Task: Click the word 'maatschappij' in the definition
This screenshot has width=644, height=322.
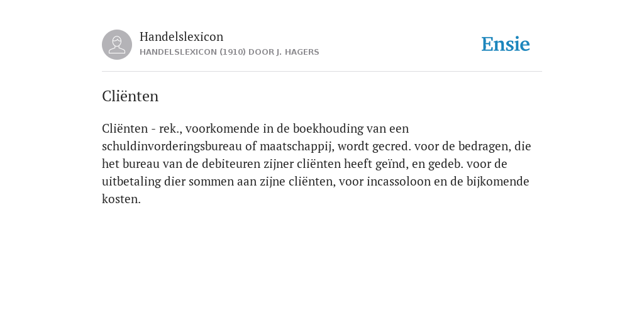Action: tap(297, 146)
